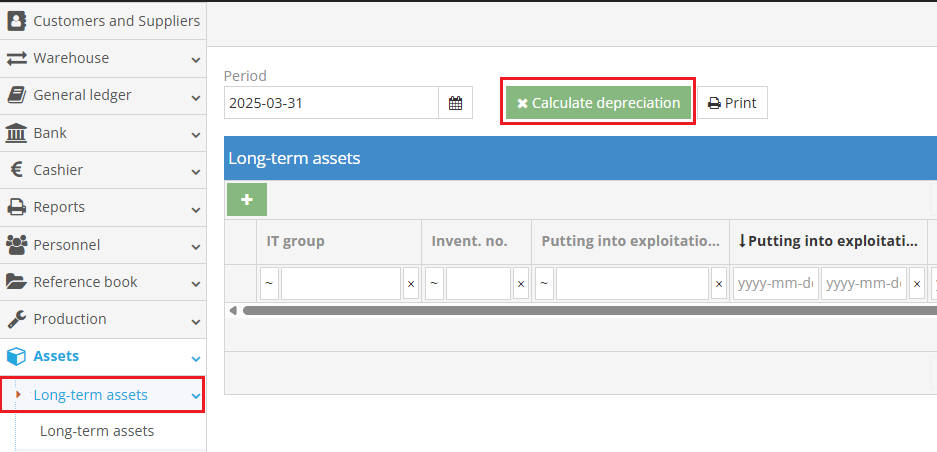Open the Reference book menu
The height and width of the screenshot is (452, 937).
point(85,282)
